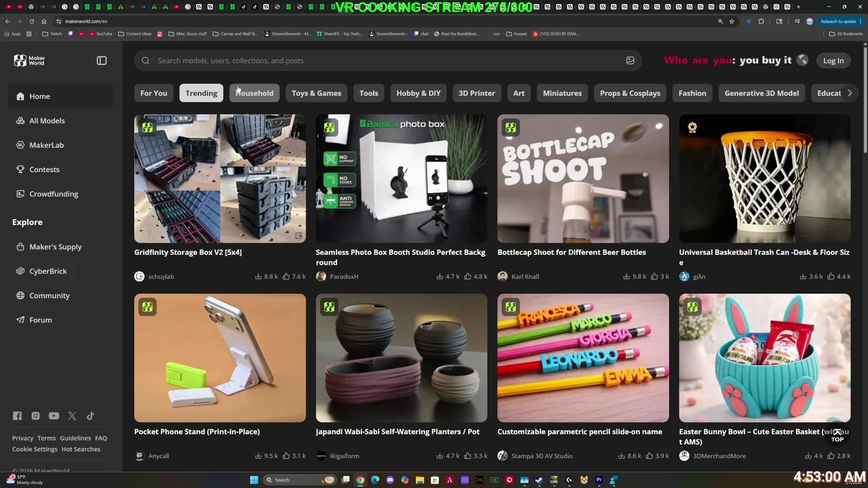
Task: Open Guidelines footer link
Action: click(75, 439)
